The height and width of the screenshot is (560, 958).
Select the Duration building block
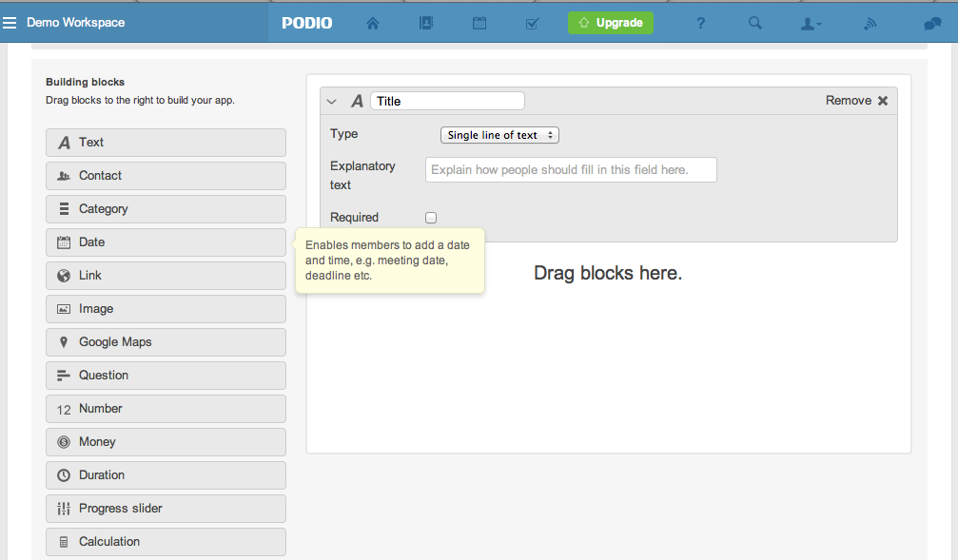[x=166, y=475]
